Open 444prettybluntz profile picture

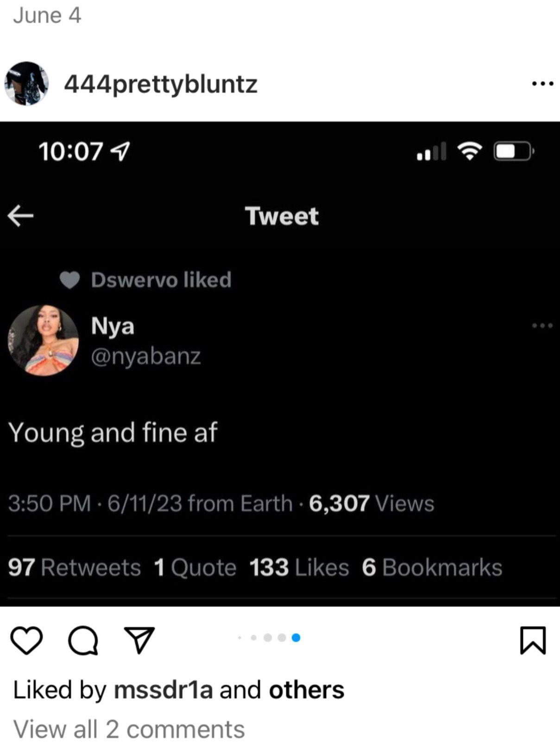tap(26, 83)
